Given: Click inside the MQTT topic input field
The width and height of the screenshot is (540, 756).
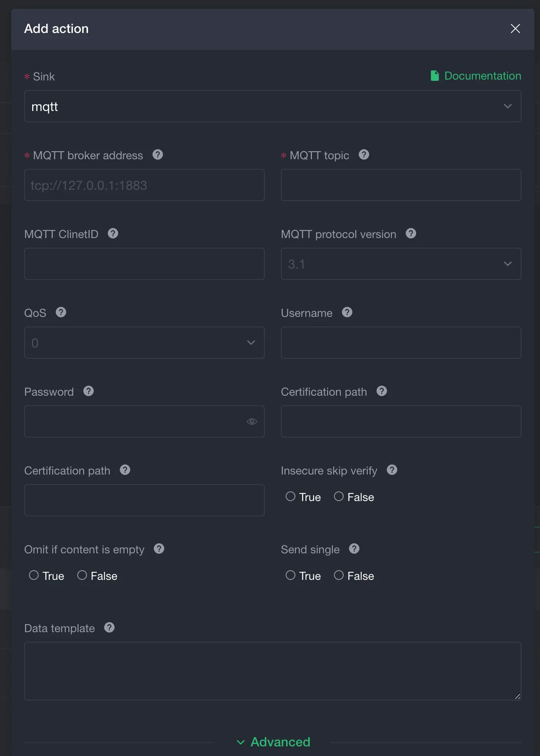Looking at the screenshot, I should 401,185.
